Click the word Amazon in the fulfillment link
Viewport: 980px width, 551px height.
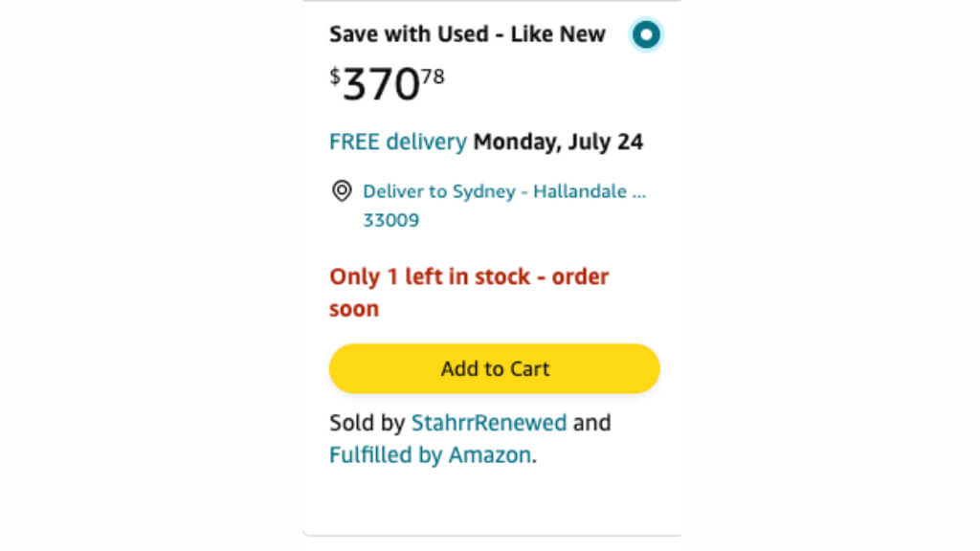[489, 454]
